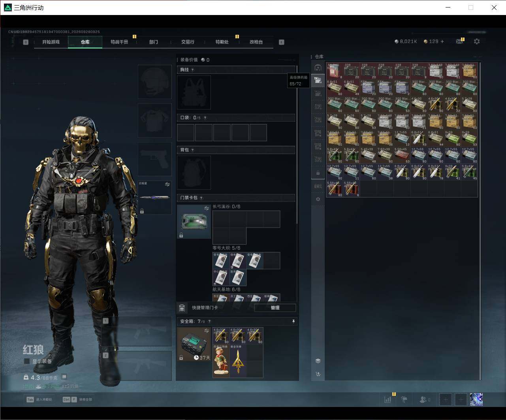Switch to the 特战干员 tab
The image size is (506, 420).
(x=119, y=42)
